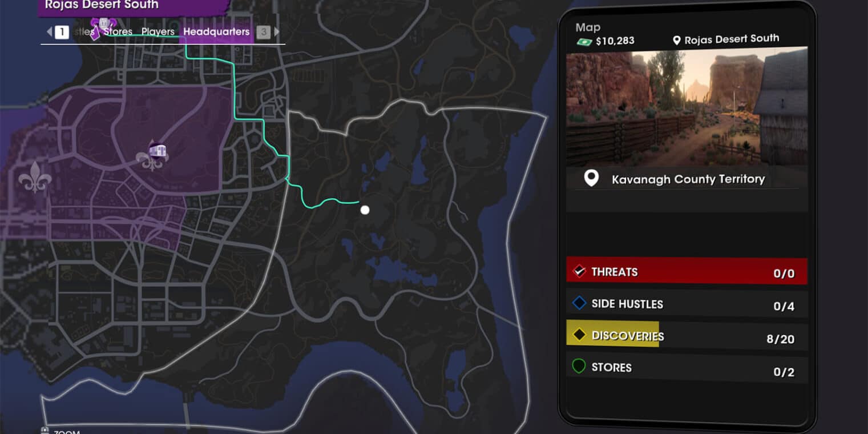Go to previous filter with the left arrow
This screenshot has height=434, width=868.
(x=49, y=32)
